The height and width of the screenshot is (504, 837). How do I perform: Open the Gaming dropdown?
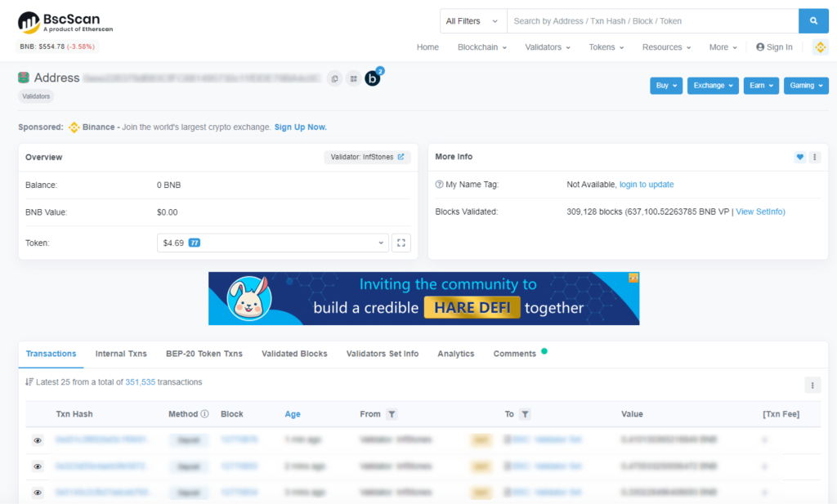[806, 85]
